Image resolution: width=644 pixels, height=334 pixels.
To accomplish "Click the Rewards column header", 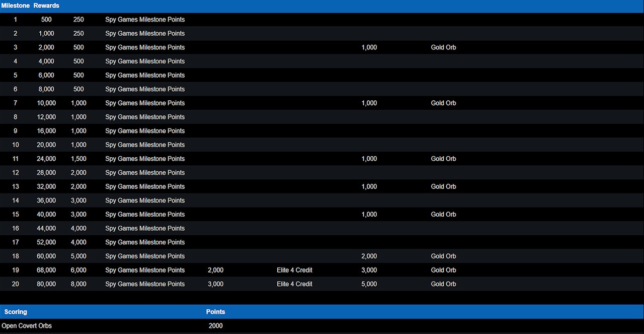I will (x=46, y=6).
